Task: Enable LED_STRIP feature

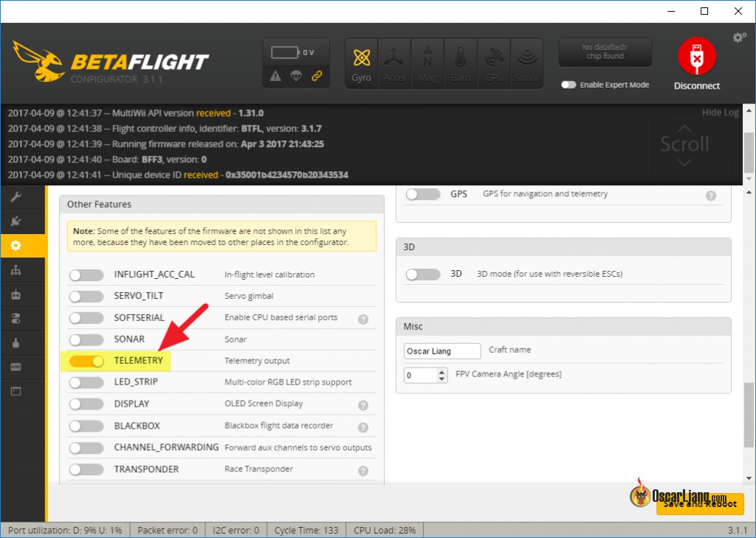Action: pos(86,382)
